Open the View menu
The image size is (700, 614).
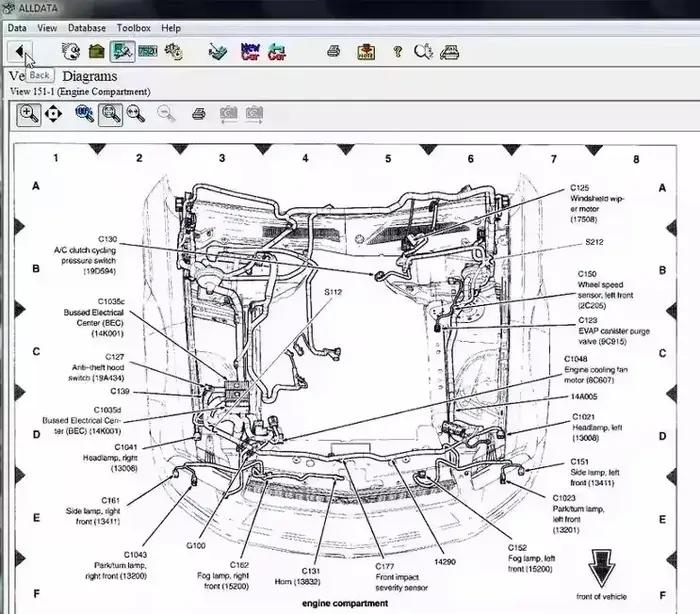47,28
